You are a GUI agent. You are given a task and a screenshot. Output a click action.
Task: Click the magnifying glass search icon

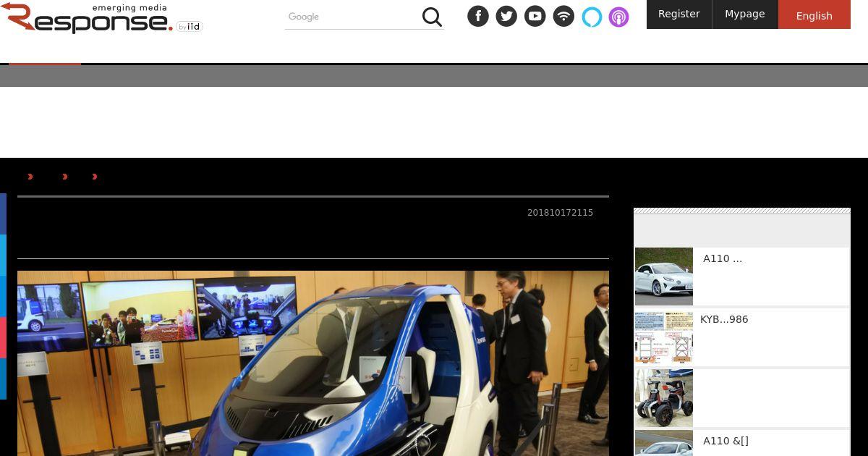point(432,17)
